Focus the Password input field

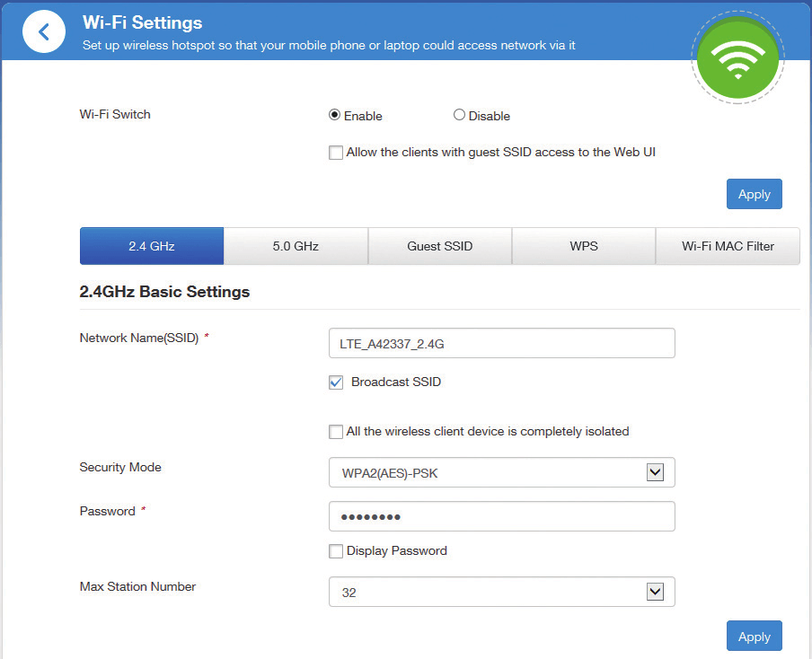(501, 516)
